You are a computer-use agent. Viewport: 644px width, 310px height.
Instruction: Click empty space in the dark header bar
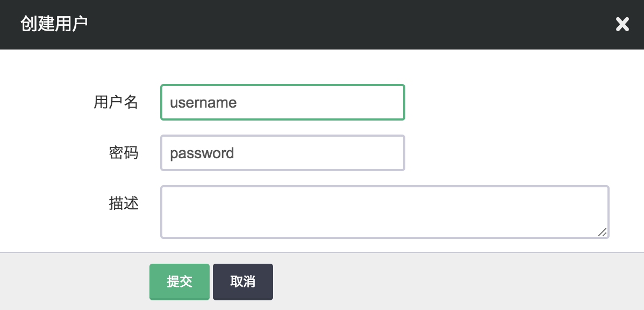coord(349,24)
